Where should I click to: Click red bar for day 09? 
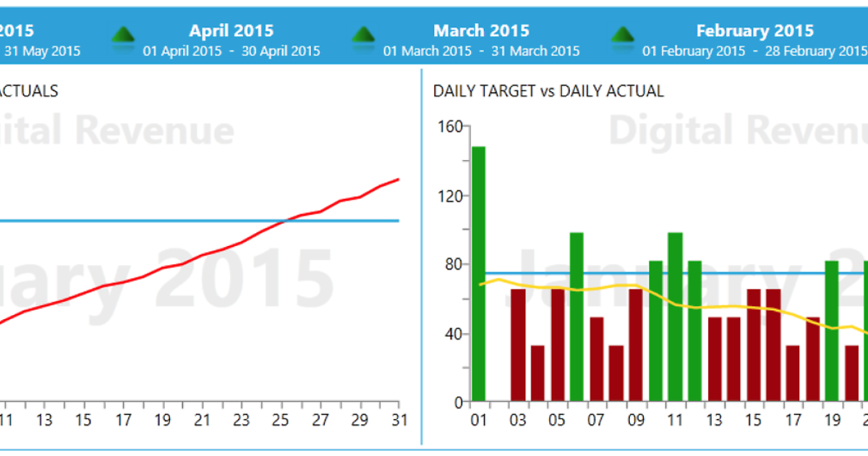point(636,345)
